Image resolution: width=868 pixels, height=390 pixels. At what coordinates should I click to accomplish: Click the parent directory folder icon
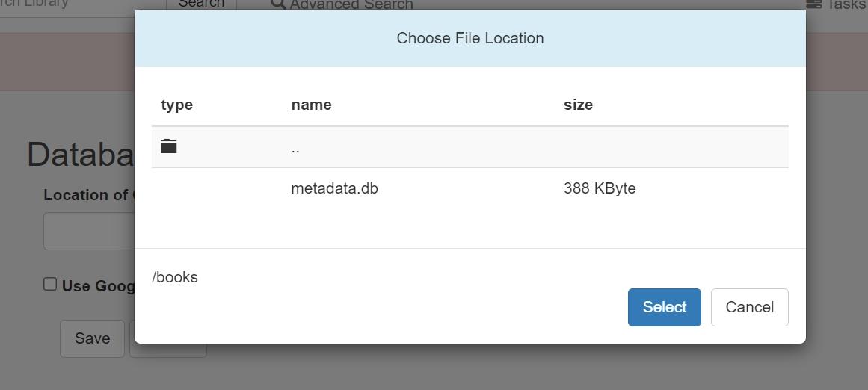[x=169, y=146]
